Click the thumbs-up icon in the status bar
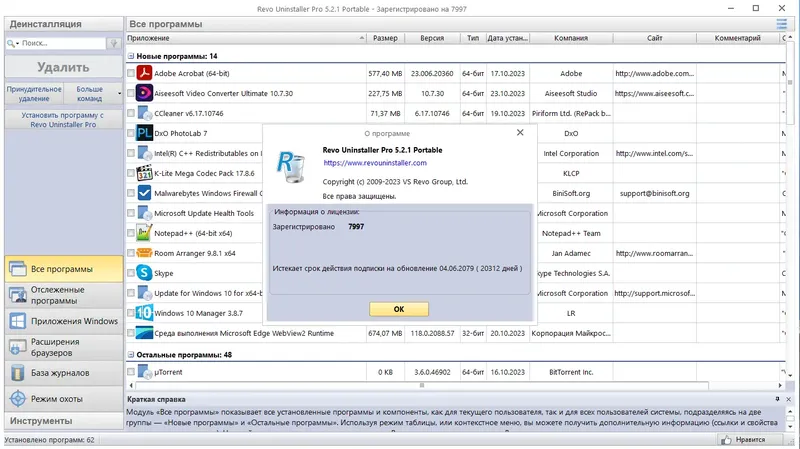The height and width of the screenshot is (449, 800). pyautogui.click(x=726, y=439)
